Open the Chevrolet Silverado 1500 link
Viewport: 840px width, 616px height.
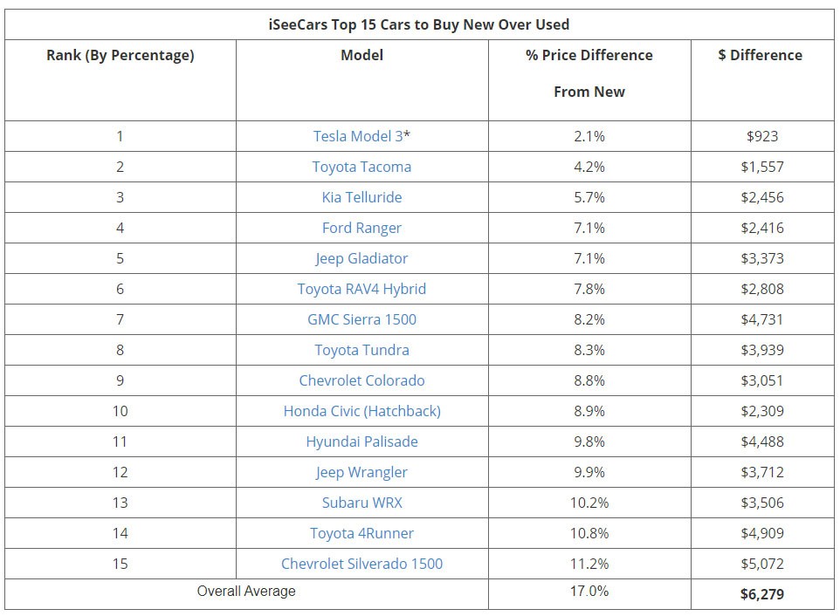tap(361, 564)
